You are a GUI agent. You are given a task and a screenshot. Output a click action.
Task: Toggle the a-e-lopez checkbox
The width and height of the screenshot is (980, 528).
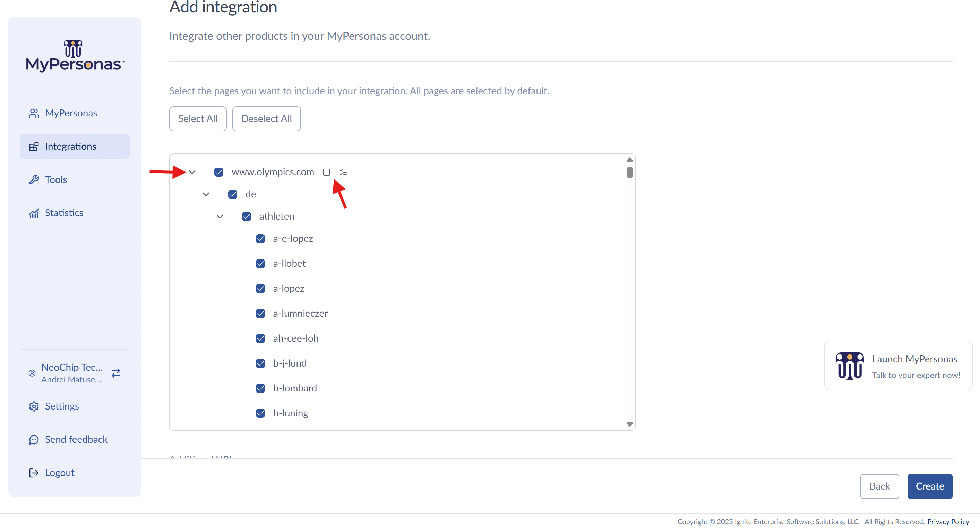pos(260,239)
